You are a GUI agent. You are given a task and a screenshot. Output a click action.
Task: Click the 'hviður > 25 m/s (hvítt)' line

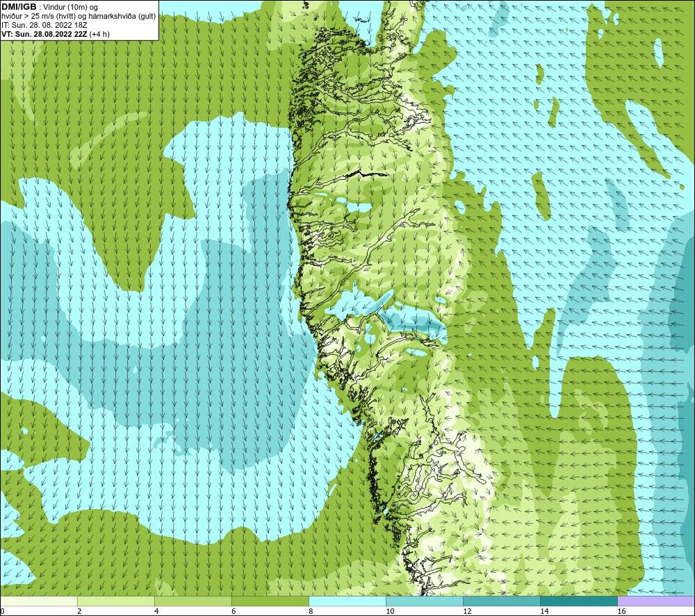coord(38,17)
